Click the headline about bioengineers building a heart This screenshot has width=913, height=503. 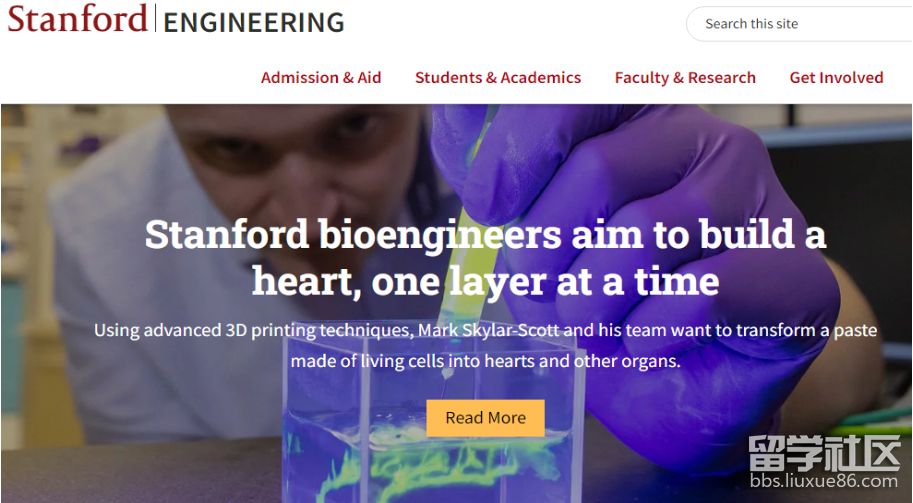[x=485, y=236]
